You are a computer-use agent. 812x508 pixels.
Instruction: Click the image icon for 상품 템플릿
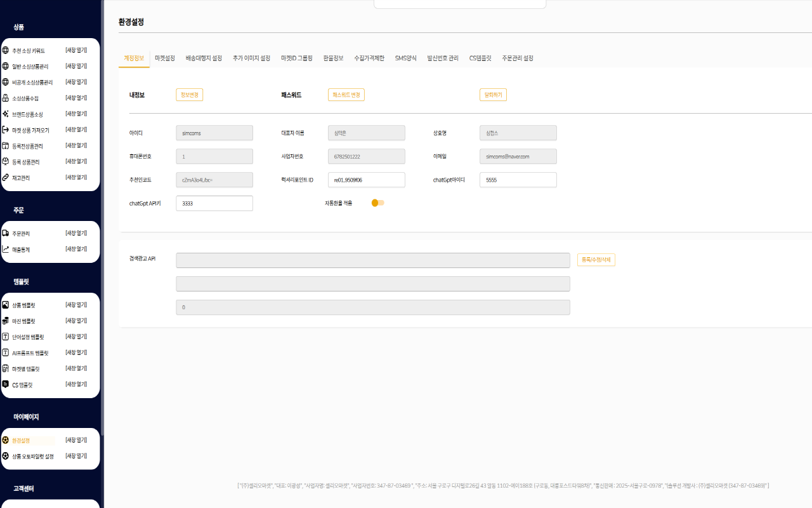[x=6, y=305]
